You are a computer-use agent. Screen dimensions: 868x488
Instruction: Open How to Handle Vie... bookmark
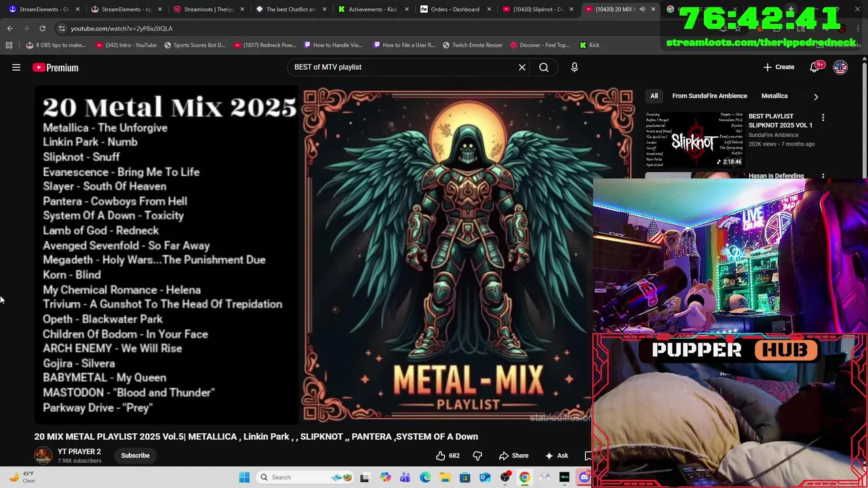333,45
